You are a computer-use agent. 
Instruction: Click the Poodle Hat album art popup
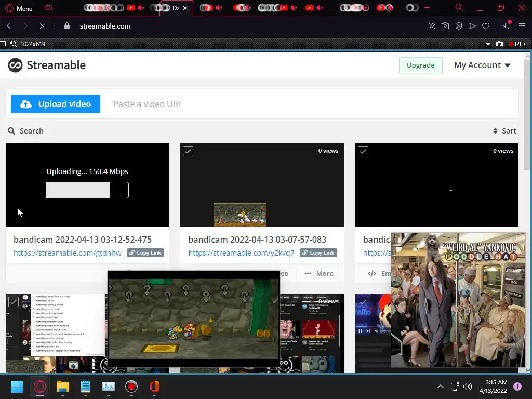point(458,300)
